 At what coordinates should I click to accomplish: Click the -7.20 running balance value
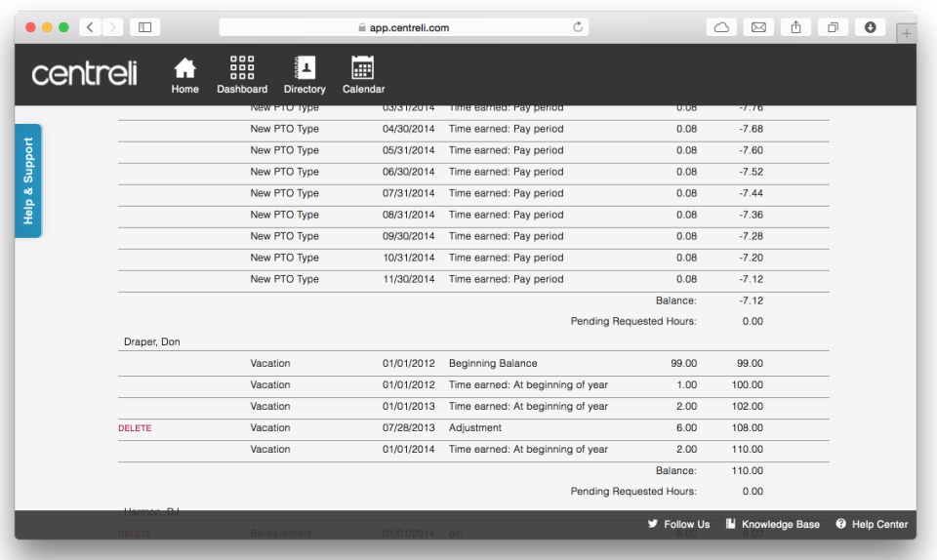pos(751,258)
